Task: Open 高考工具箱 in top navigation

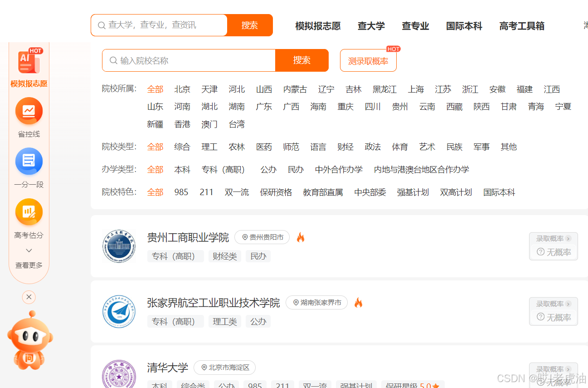Action: 522,26
